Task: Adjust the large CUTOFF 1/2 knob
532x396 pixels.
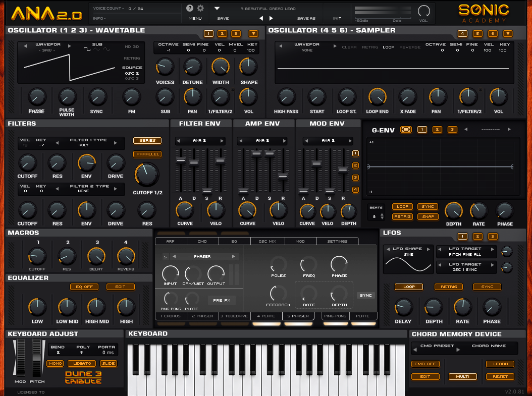Action: tap(147, 174)
